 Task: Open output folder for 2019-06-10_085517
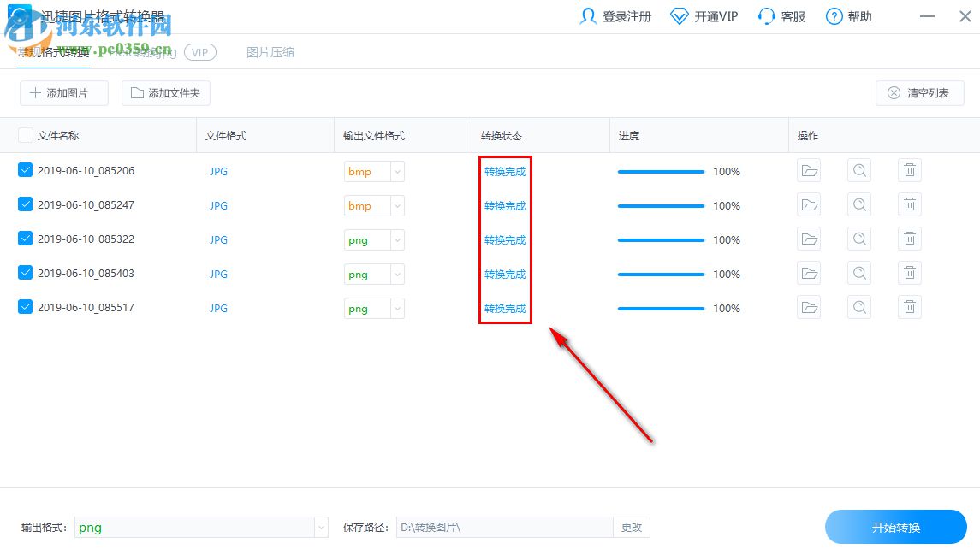coord(808,307)
